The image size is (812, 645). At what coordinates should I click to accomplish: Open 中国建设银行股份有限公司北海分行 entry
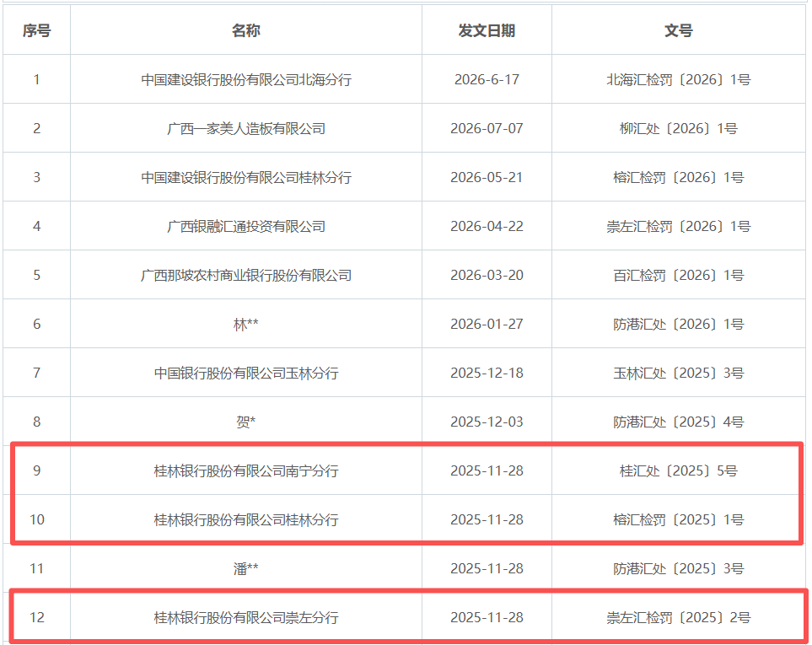pos(246,80)
